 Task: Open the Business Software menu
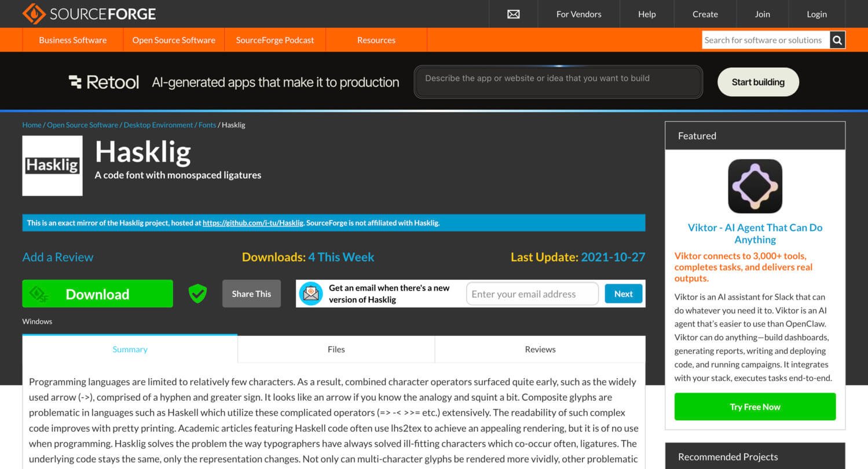[x=73, y=40]
